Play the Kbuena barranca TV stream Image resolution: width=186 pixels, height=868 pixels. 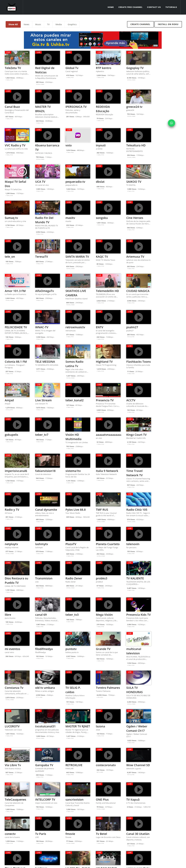point(48,135)
